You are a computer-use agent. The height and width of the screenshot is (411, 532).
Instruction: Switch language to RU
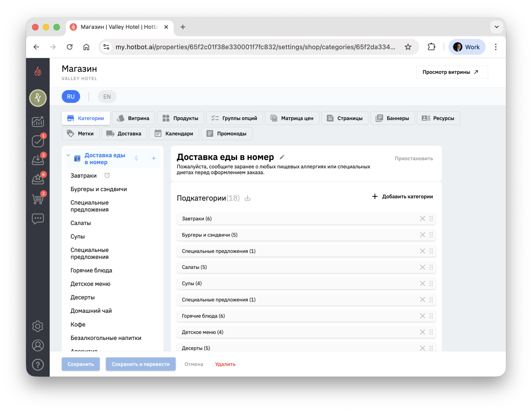(71, 97)
